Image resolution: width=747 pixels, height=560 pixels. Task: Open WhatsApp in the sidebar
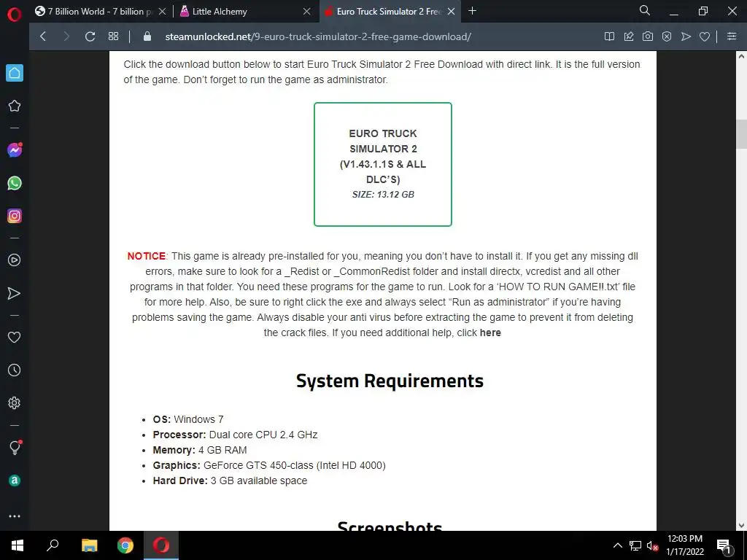15,183
